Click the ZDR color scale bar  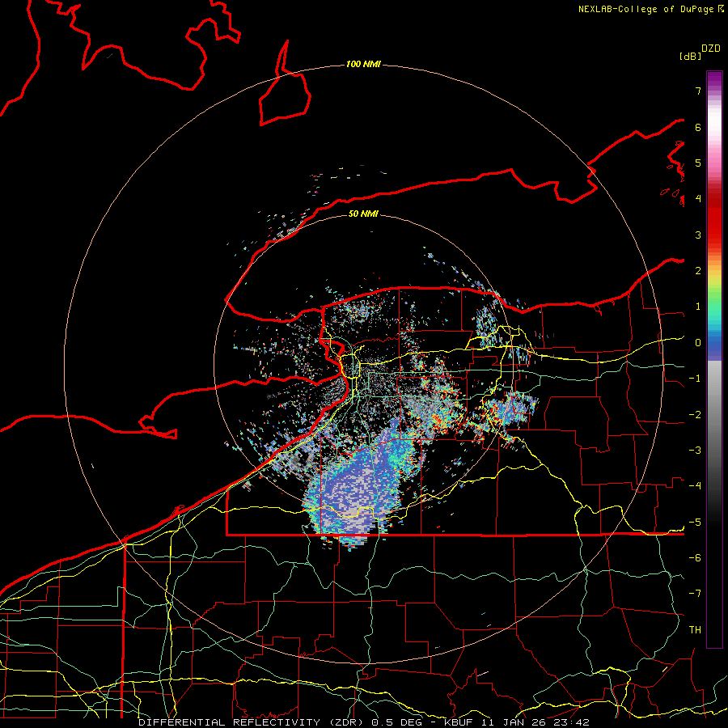coord(714,359)
